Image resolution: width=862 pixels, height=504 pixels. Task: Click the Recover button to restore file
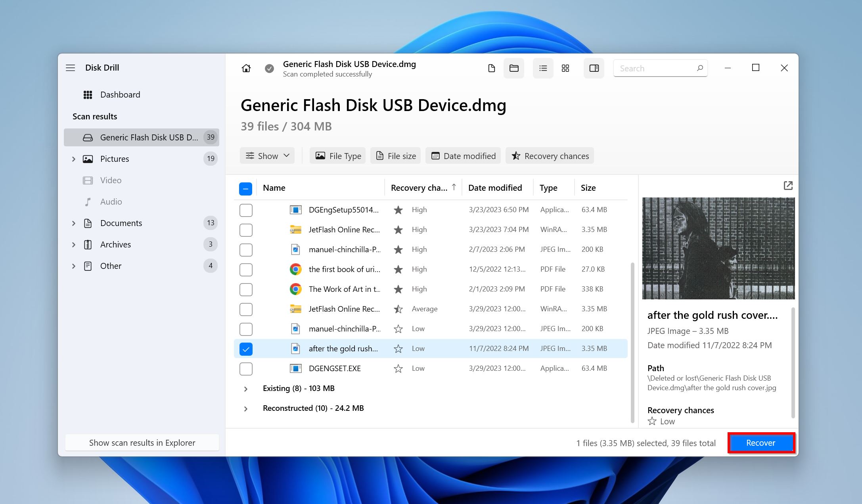point(760,443)
